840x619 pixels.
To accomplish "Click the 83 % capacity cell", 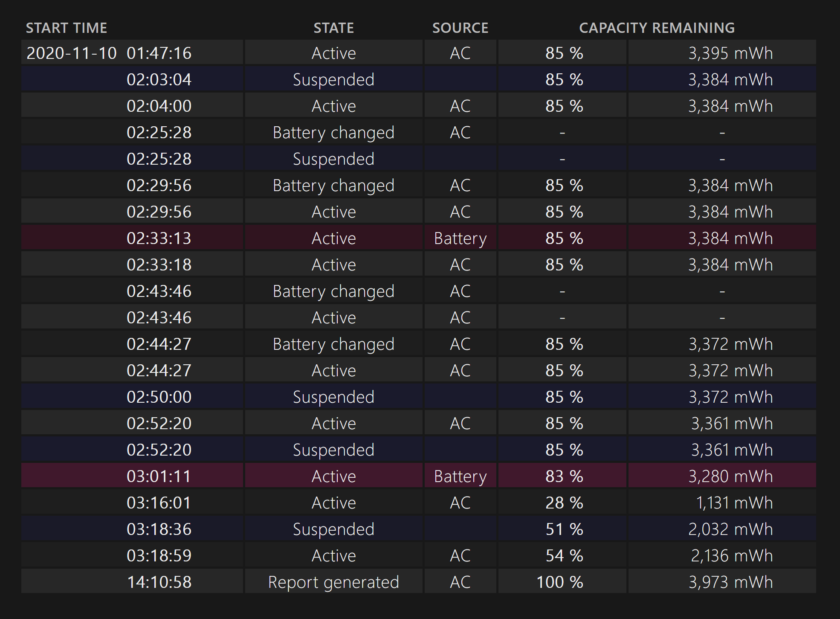I will (564, 477).
